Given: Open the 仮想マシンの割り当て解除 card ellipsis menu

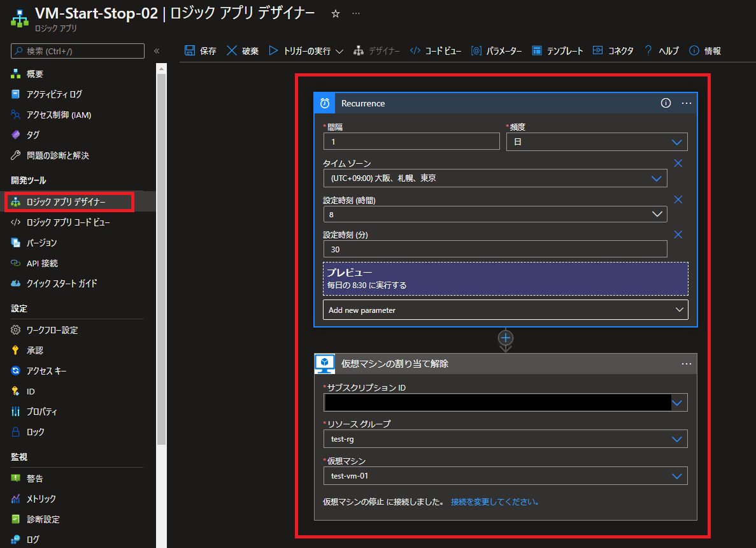Looking at the screenshot, I should pos(687,364).
